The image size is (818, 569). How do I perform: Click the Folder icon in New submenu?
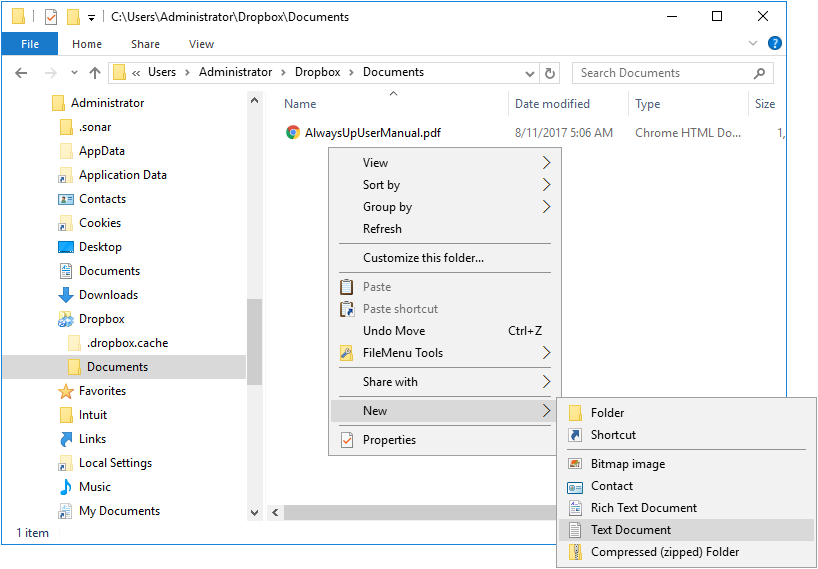(x=575, y=413)
